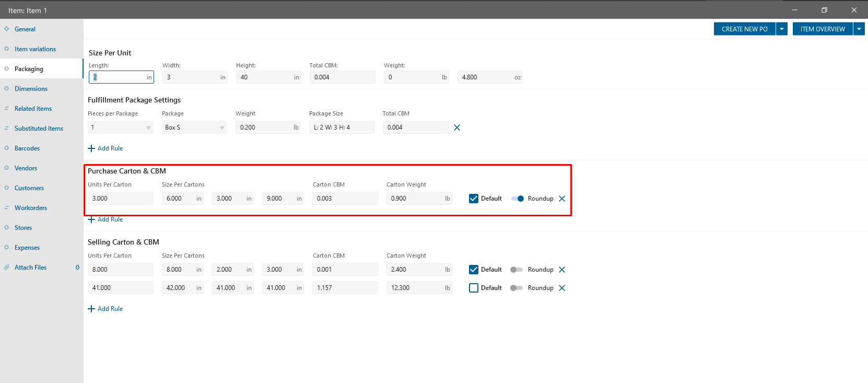Open the Dimensions section
This screenshot has width=868, height=383.
click(x=31, y=89)
